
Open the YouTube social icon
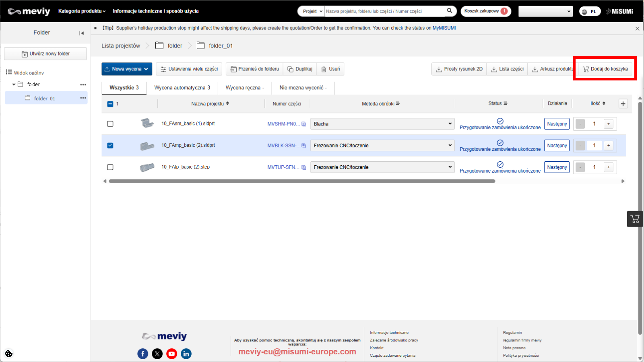pyautogui.click(x=172, y=354)
